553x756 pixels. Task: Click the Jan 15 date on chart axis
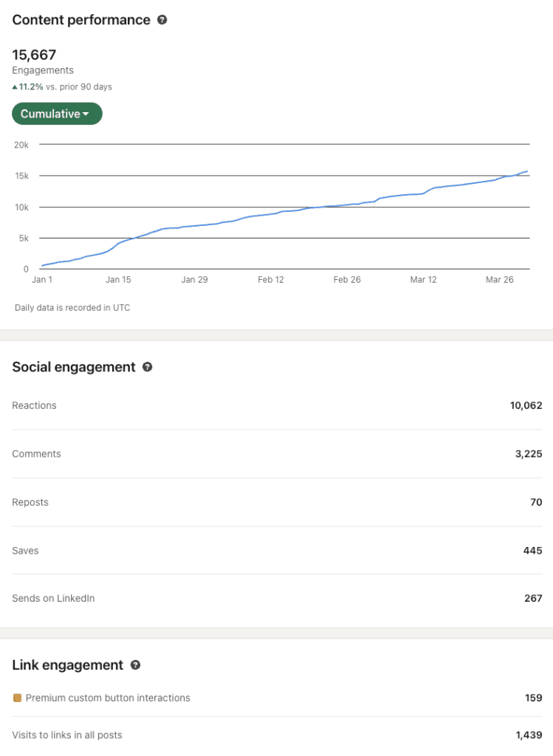tap(118, 280)
